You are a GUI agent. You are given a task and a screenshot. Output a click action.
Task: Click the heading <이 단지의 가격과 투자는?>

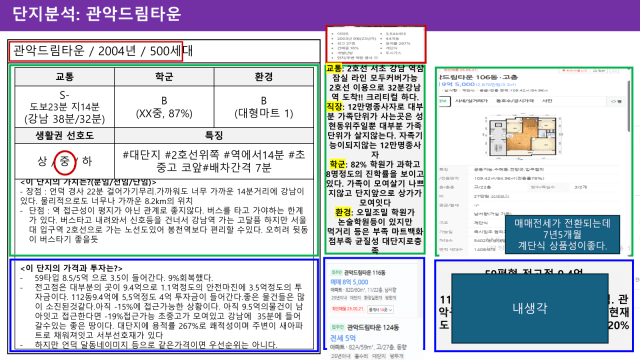coord(71,268)
